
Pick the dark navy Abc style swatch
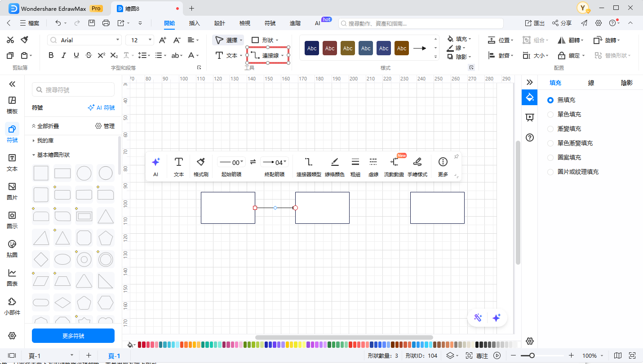(312, 48)
